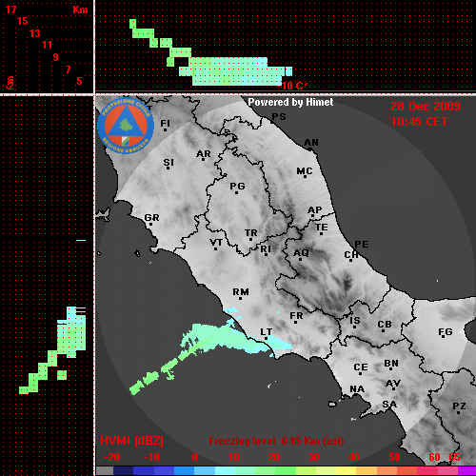Viewport: 476px width, 476px height.
Task: Click the Protezione Civile Regione Abruzzo logo
Action: pos(126,126)
